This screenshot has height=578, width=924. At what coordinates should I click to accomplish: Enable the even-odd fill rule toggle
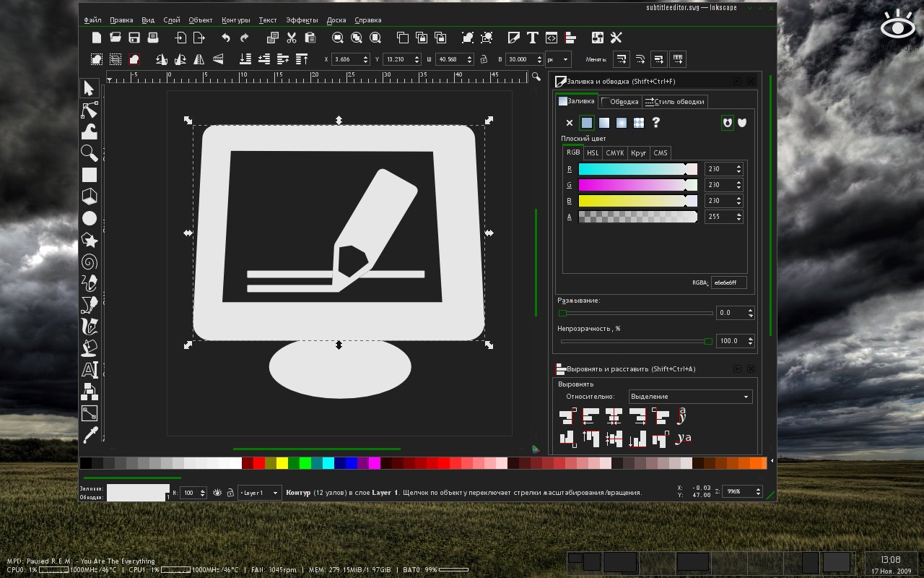click(728, 122)
